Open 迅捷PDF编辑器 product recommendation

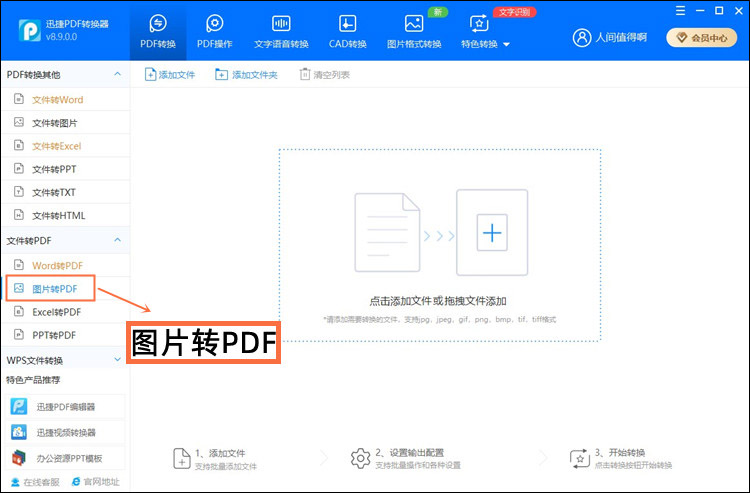pyautogui.click(x=66, y=407)
